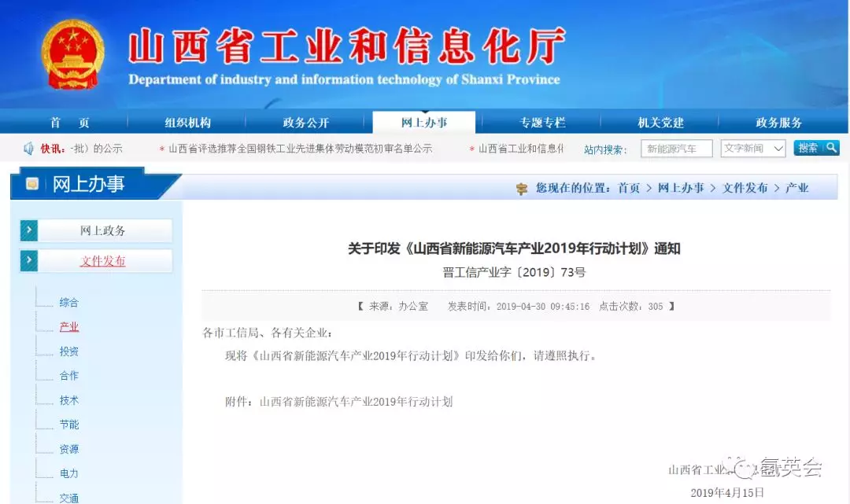The width and height of the screenshot is (850, 504).
Task: Click the national emblem logo
Action: 72,53
